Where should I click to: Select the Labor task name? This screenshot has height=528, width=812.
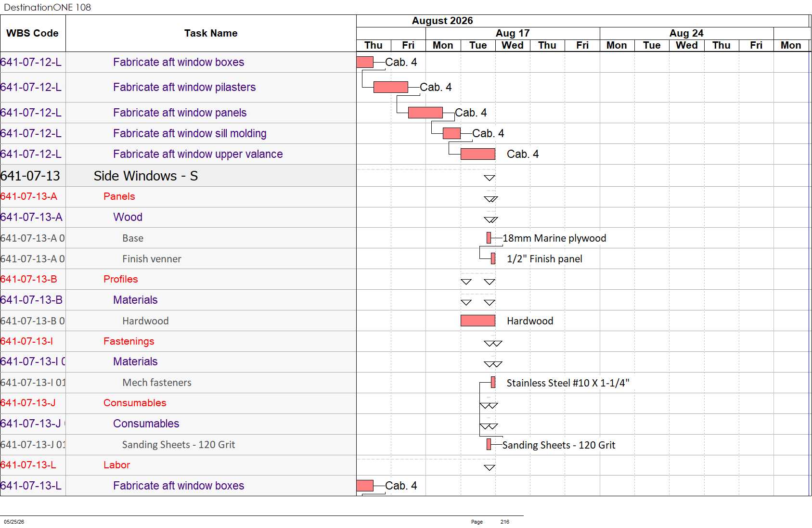click(116, 465)
